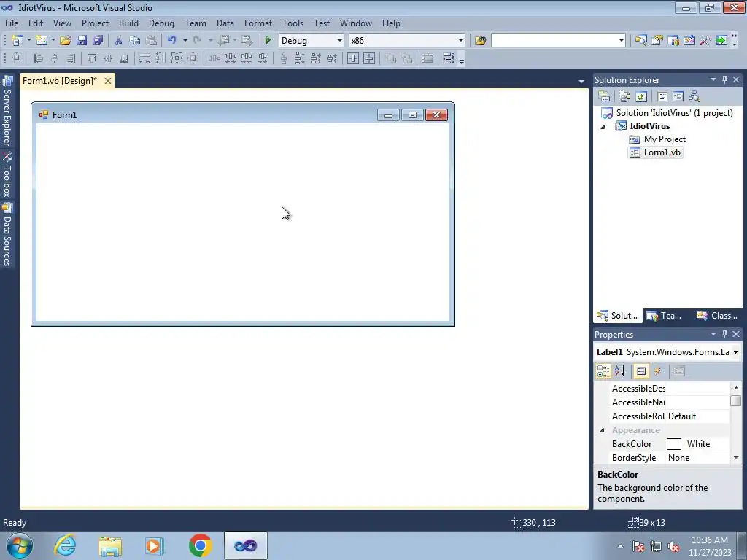Click the Find in Files icon

[x=480, y=41]
